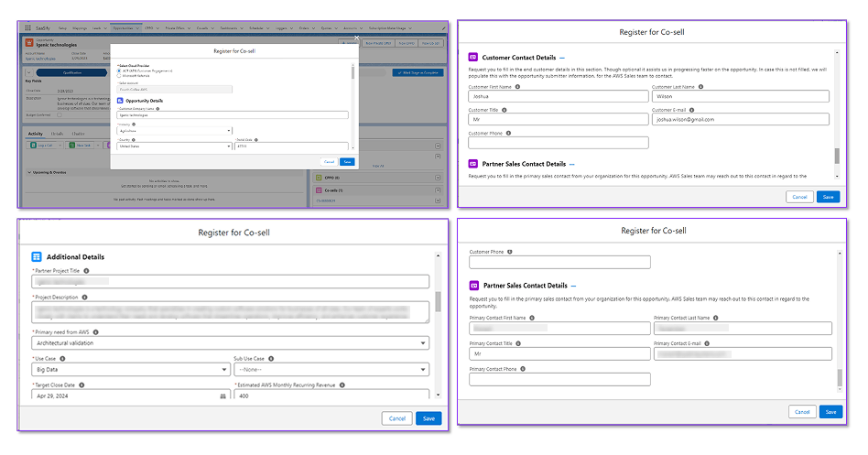The height and width of the screenshot is (455, 868).
Task: Click the Customer Last Name field containing Wilson
Action: (741, 96)
